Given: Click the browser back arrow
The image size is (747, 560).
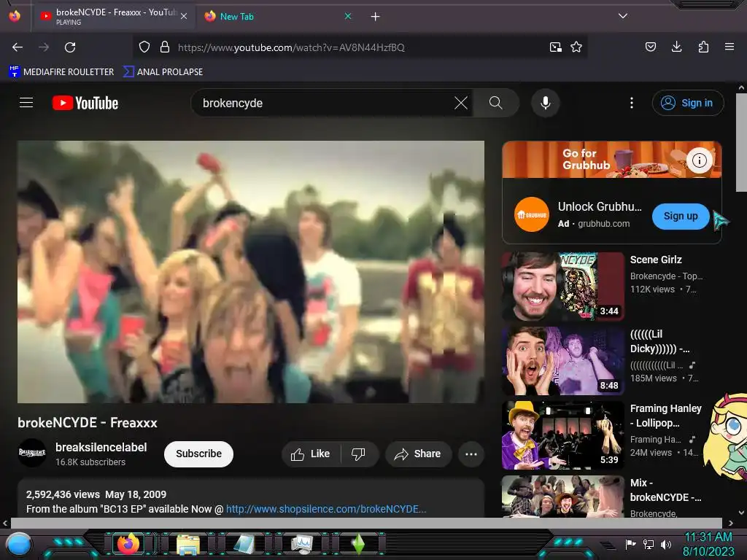Looking at the screenshot, I should (18, 47).
